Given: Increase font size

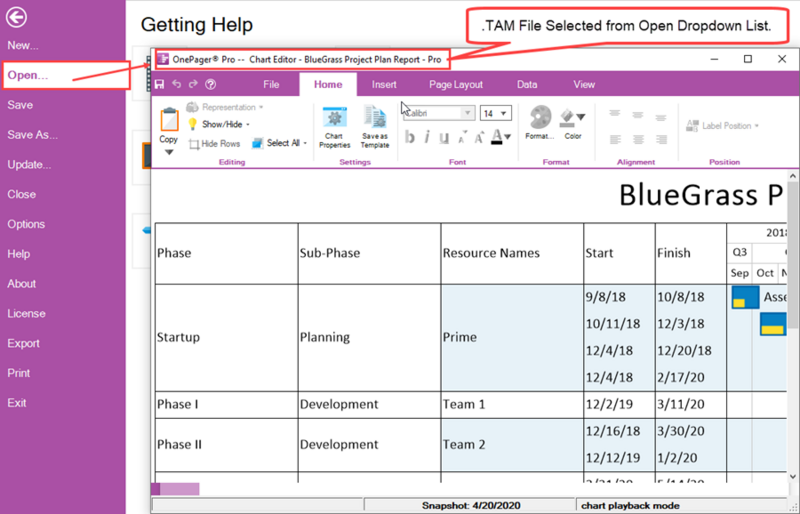Looking at the screenshot, I should (479, 137).
